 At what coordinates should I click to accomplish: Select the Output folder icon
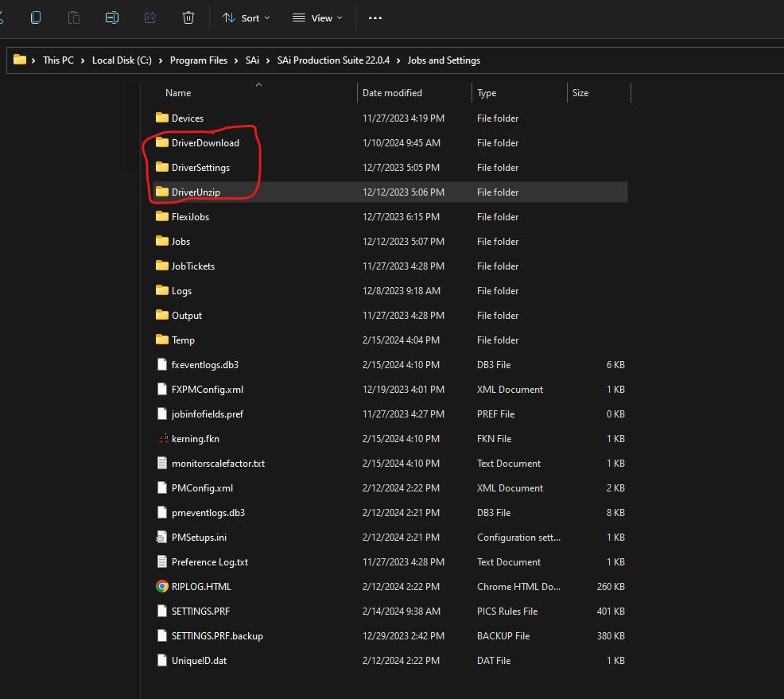tap(162, 315)
